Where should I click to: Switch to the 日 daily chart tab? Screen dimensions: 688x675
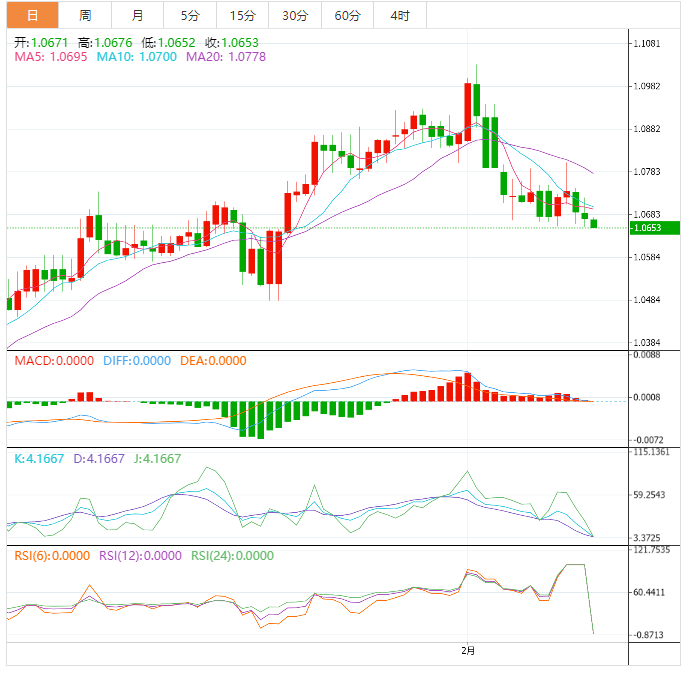coord(32,15)
